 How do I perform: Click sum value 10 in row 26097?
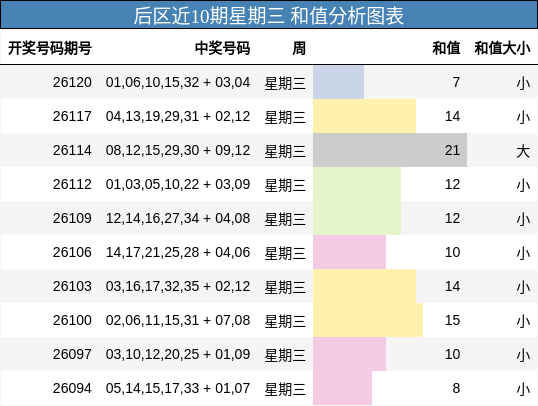(452, 354)
